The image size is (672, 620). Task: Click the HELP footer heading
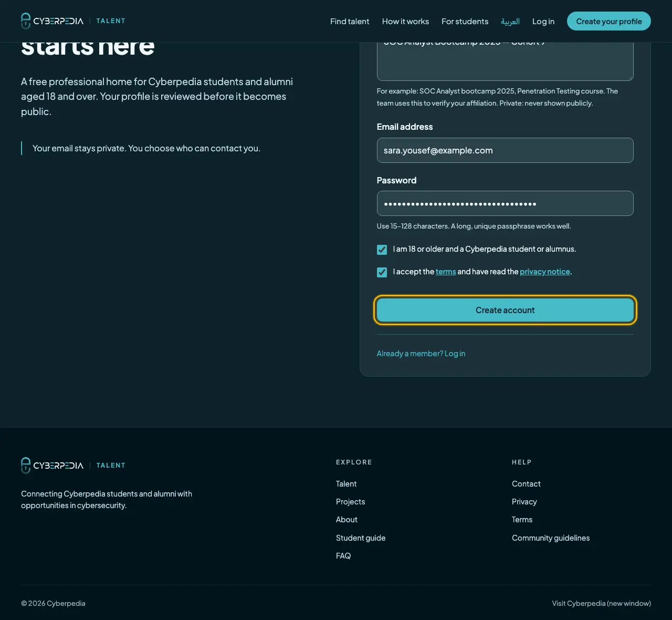point(522,462)
